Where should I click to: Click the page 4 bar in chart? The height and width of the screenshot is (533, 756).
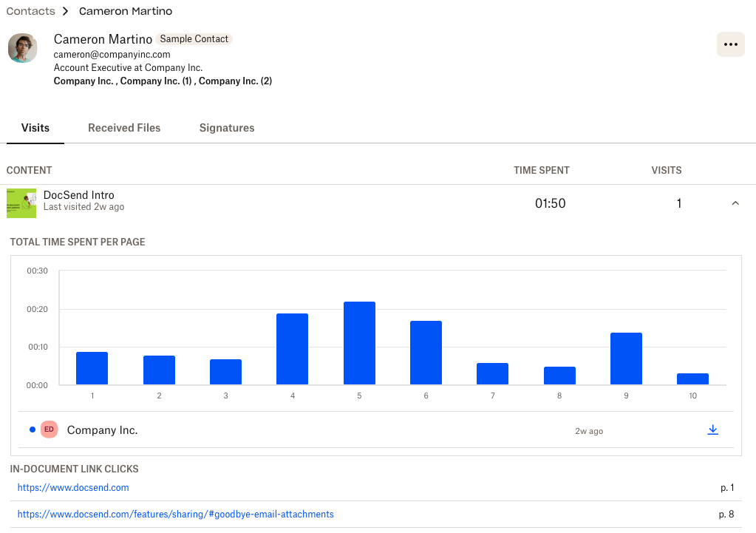292,350
